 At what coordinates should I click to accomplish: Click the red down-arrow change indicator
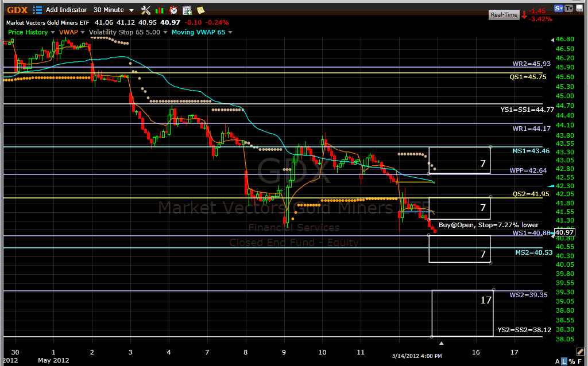[x=524, y=15]
